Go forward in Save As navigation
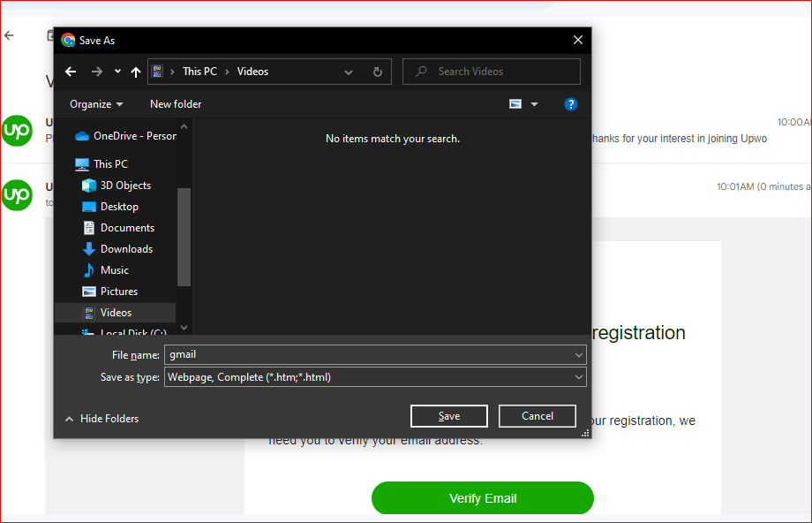Screen dimensions: 812x523 [x=97, y=72]
